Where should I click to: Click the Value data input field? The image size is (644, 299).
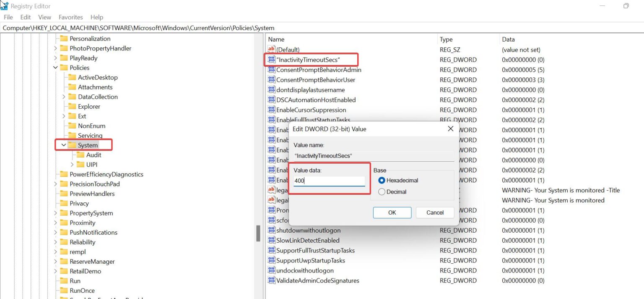(x=329, y=181)
